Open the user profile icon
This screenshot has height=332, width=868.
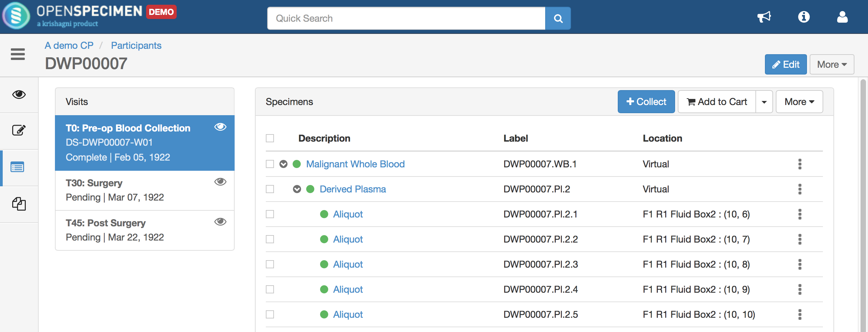coord(843,17)
